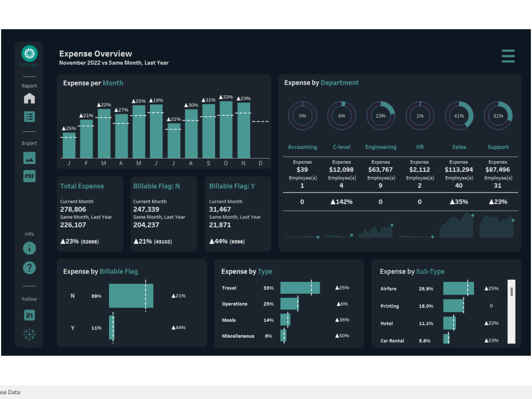Click the Month label in Expense per Month
The width and height of the screenshot is (532, 399).
click(114, 83)
